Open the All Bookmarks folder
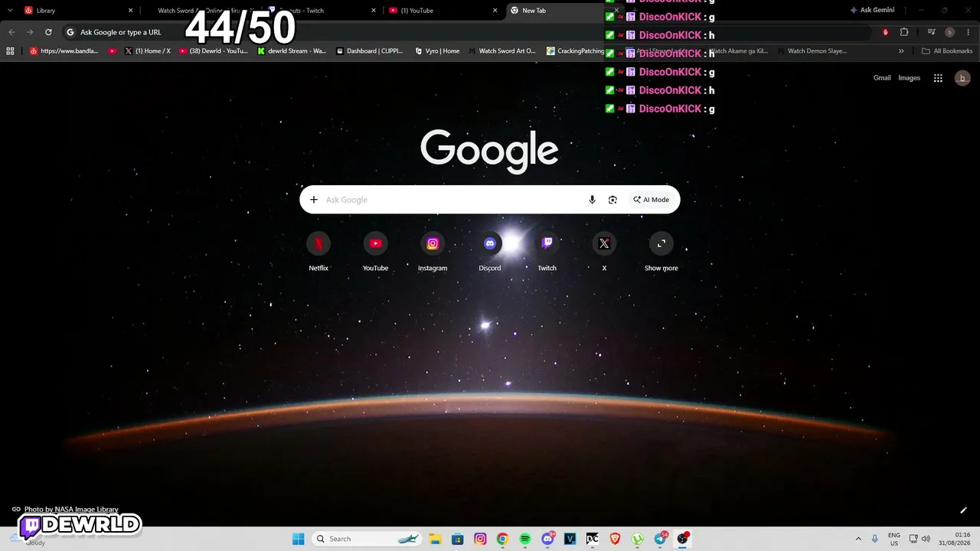 [947, 51]
